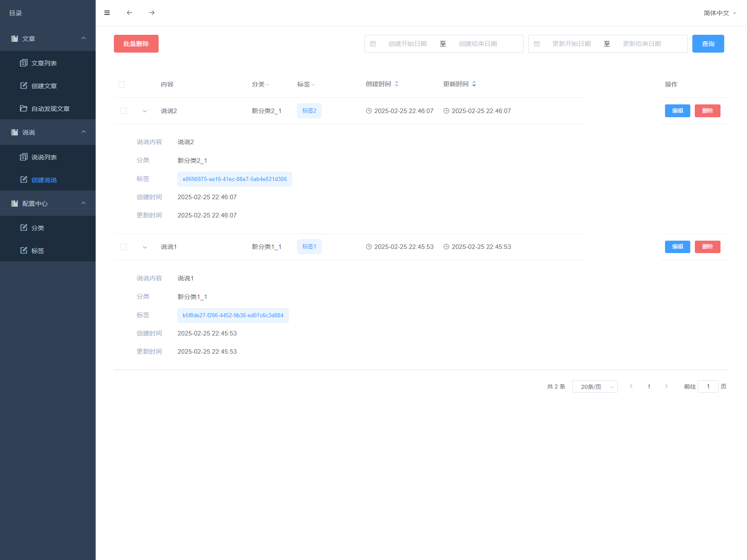Click the 创建文章 edit icon
The image size is (747, 560).
point(24,86)
